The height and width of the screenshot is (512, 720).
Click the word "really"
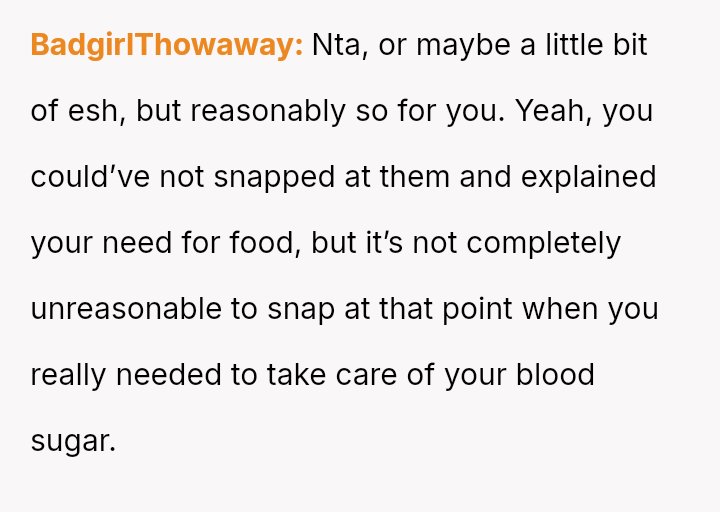68,376
